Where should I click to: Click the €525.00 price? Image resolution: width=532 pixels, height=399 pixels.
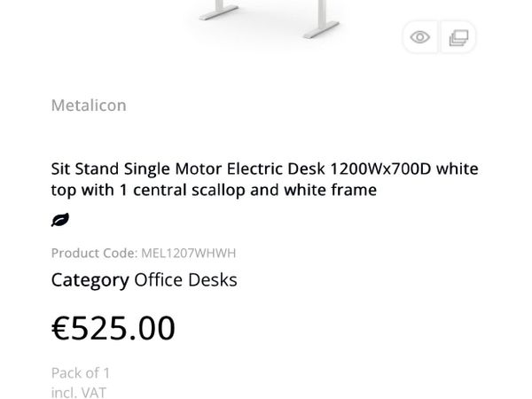(113, 328)
